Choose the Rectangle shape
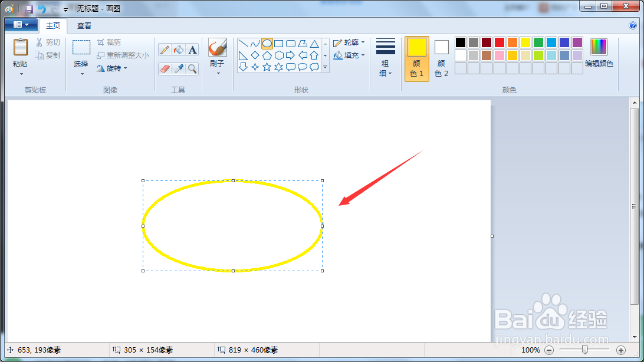 [279, 44]
